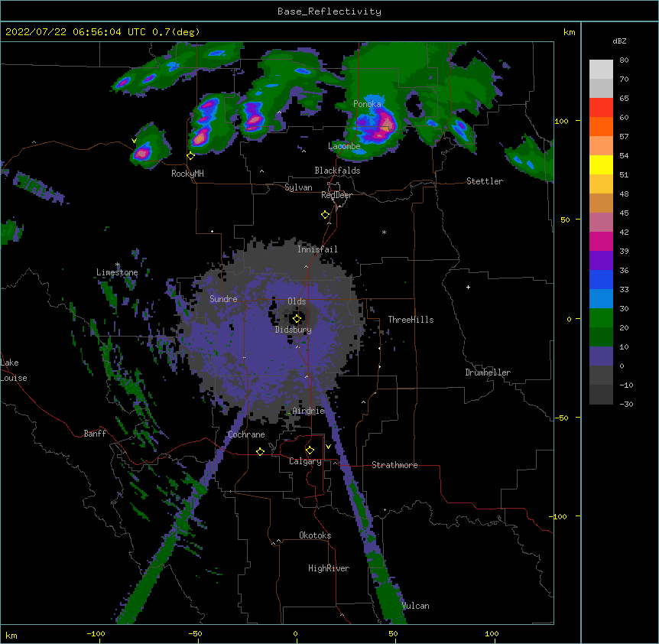Viewport: 659px width, 644px height.
Task: Click the yellow diamond marker above Calgary label
Action: pos(310,450)
